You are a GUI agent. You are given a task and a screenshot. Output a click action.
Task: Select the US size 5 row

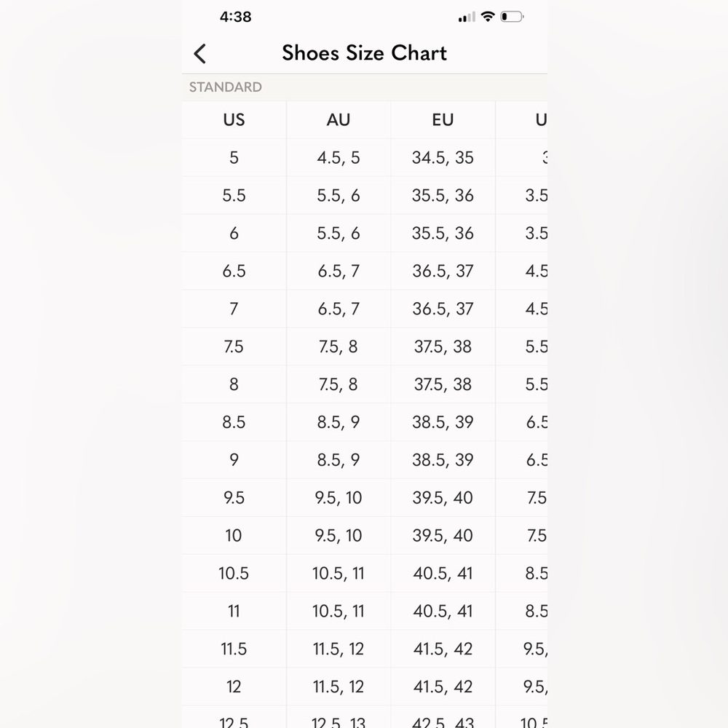pyautogui.click(x=365, y=158)
